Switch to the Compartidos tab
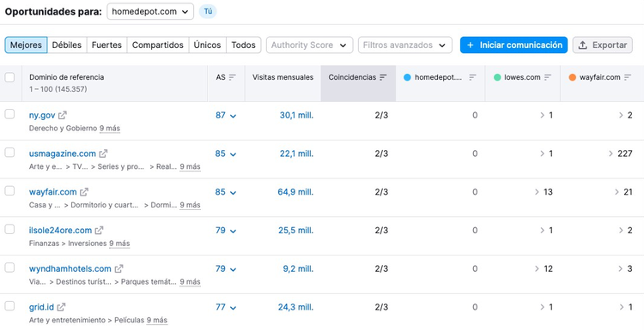644x331 pixels. [158, 45]
